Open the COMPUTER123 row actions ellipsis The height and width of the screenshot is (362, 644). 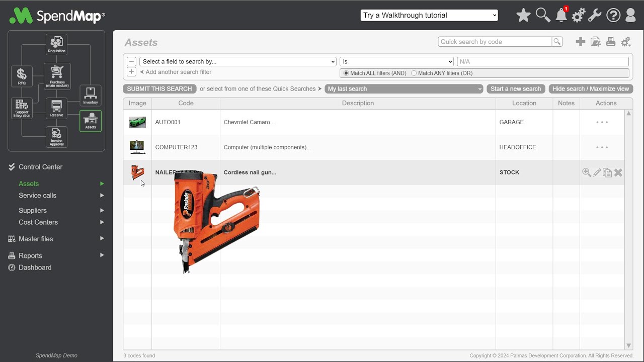click(602, 147)
